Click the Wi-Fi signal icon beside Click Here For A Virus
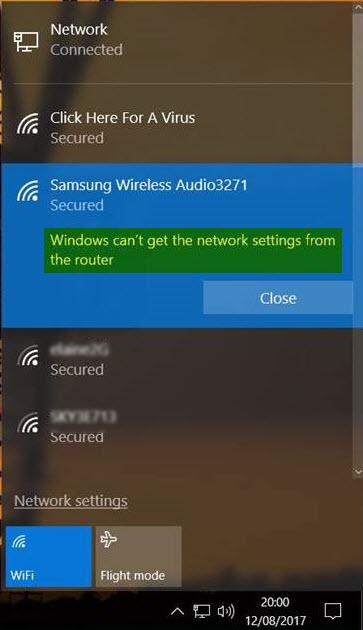Screen dimensions: 363x630 [x=28, y=123]
